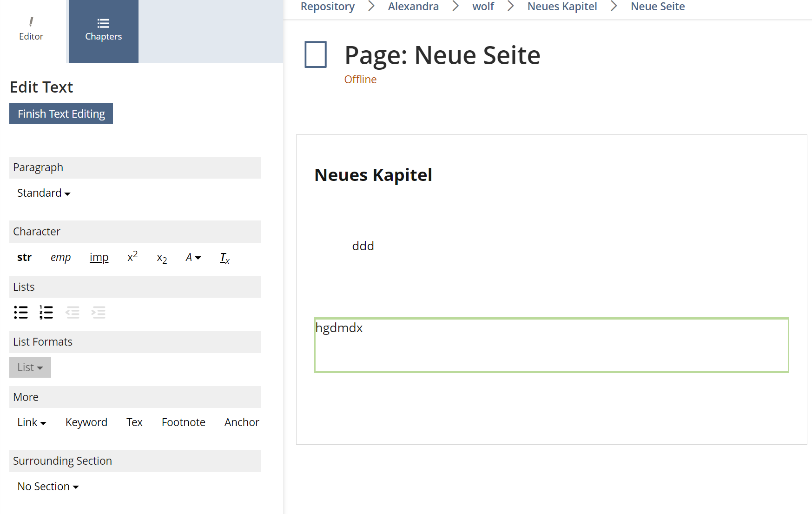Click Finish Text Editing button
The width and height of the screenshot is (812, 514).
[x=61, y=114]
